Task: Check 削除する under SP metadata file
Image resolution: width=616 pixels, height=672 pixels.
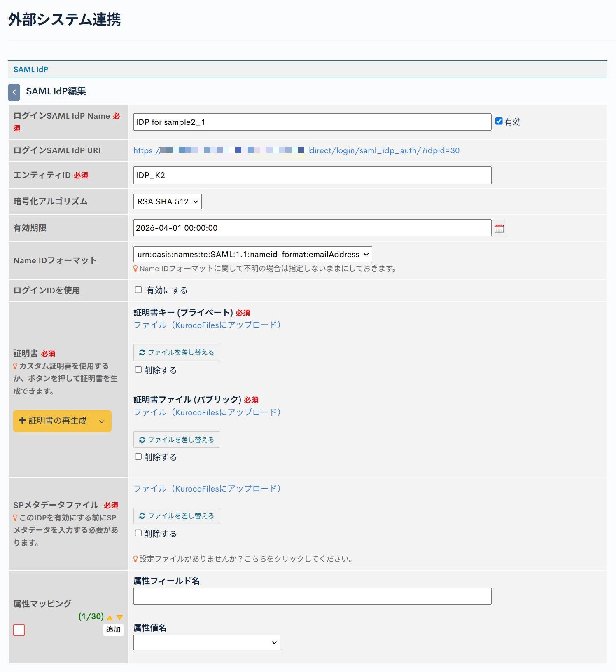Action: 138,534
